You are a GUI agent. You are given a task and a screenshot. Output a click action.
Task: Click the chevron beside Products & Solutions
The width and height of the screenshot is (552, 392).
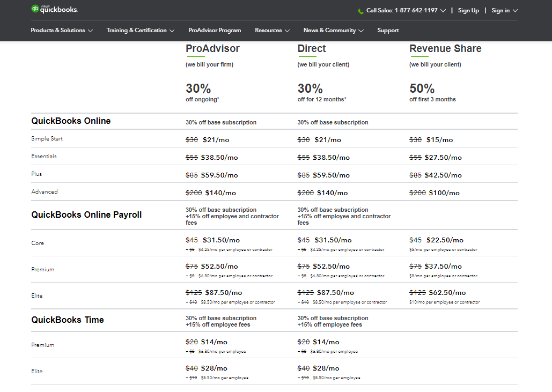click(90, 31)
